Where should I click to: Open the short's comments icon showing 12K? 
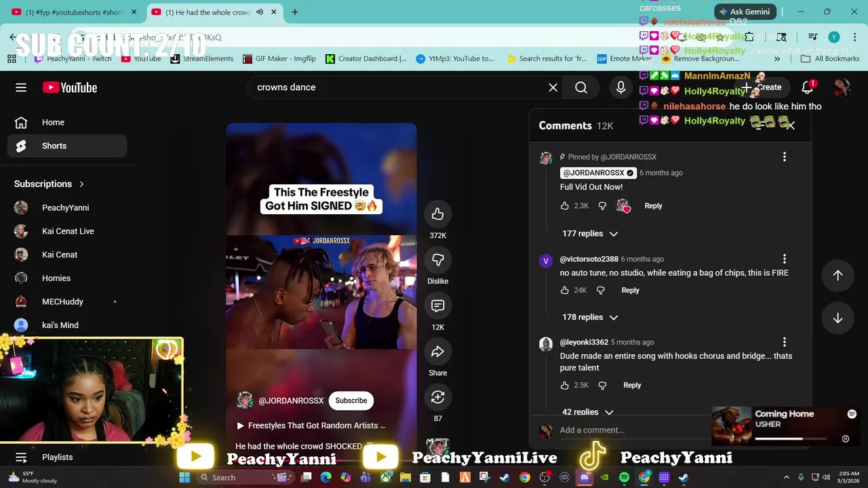(437, 306)
